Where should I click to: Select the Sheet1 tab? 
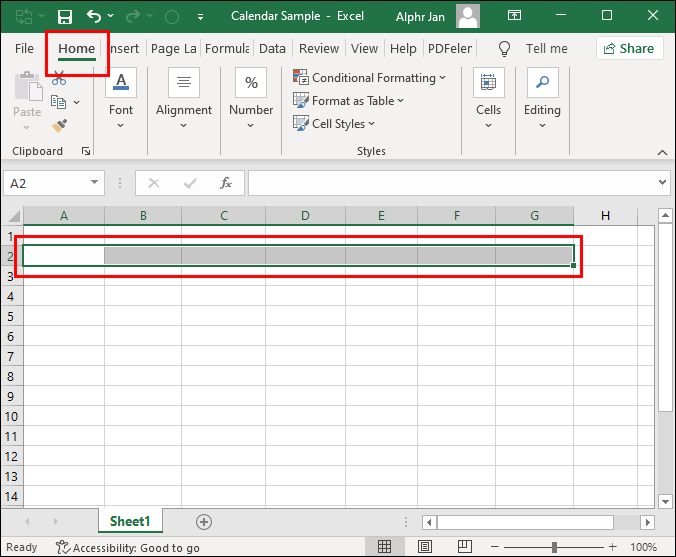tap(130, 521)
